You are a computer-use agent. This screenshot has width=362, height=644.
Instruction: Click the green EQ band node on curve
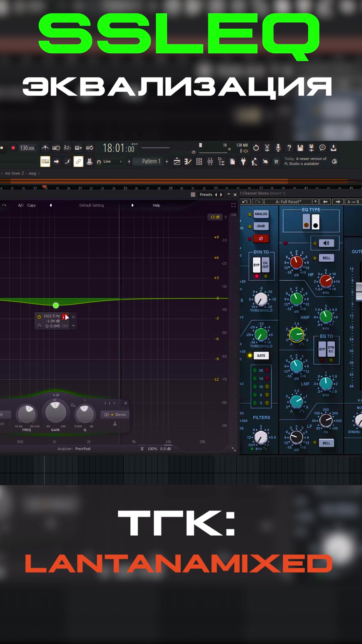56,305
